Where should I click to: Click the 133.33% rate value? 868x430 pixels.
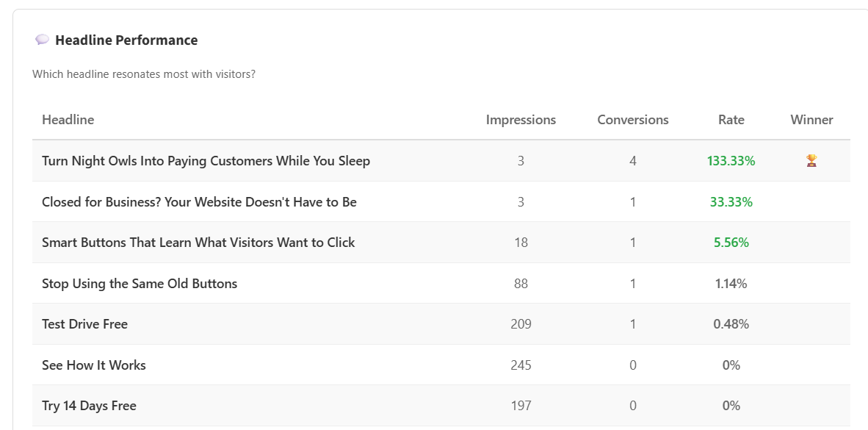coord(731,161)
